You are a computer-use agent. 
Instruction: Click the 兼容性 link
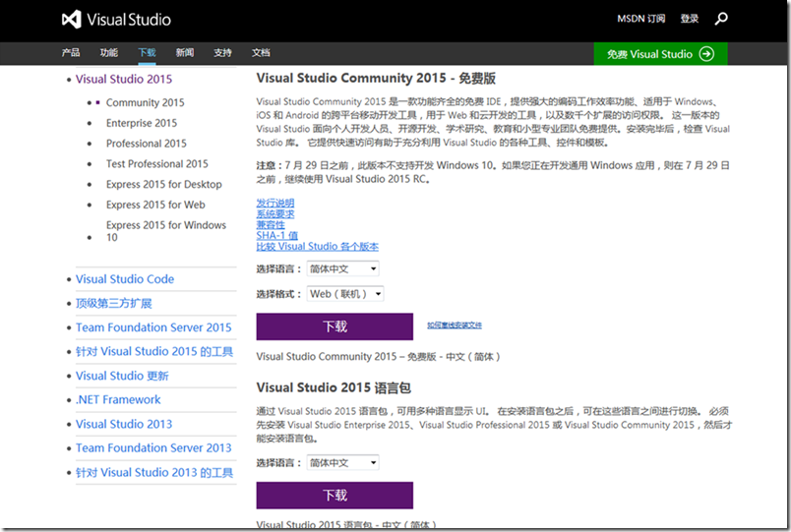click(x=271, y=225)
